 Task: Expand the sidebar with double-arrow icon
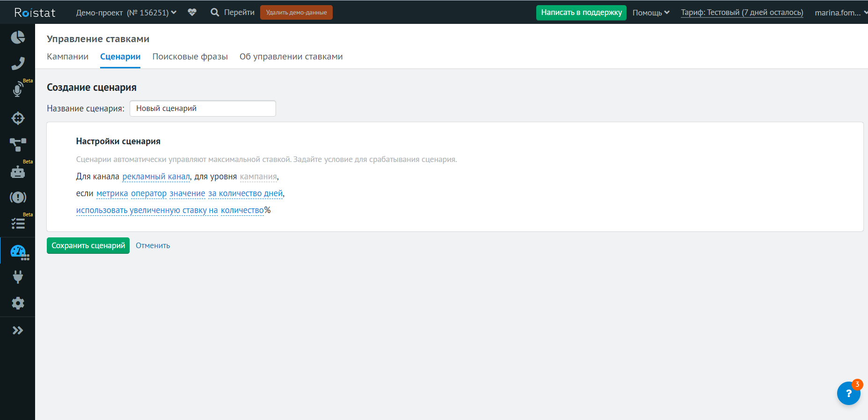pos(18,331)
